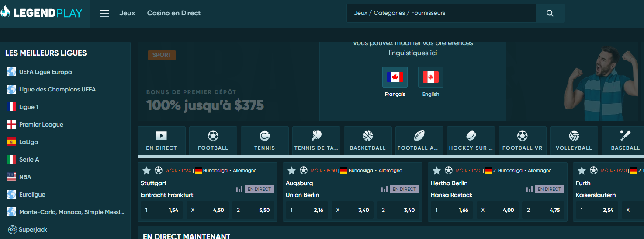
Task: Open the En Direct live category
Action: coord(161,141)
